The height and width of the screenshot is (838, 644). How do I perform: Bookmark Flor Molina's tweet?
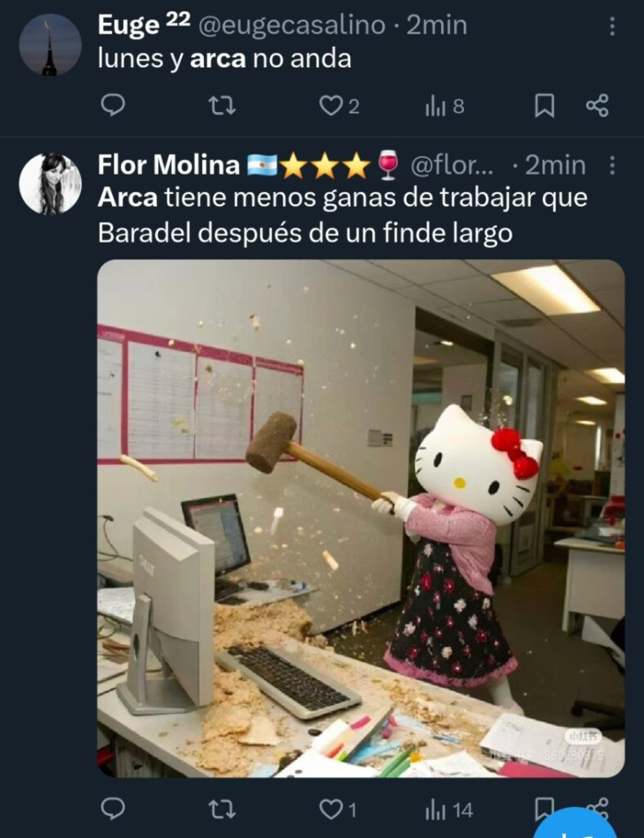click(x=542, y=809)
